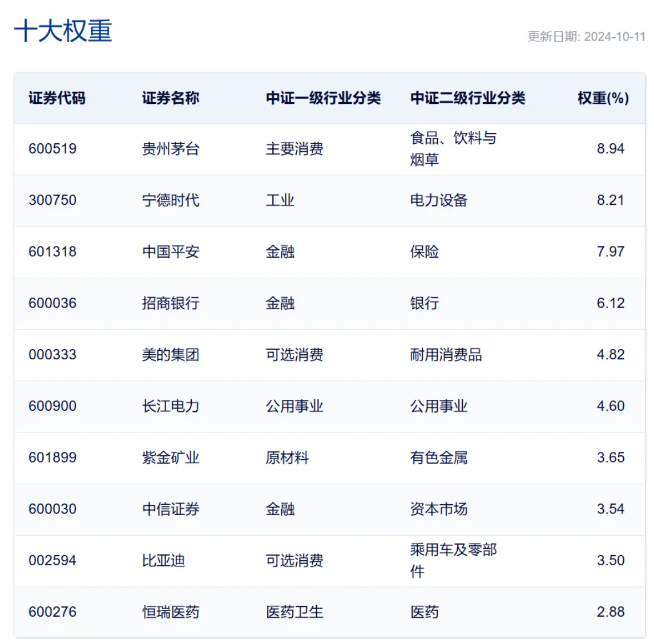654x644 pixels.
Task: Click 食品、饮料与烟草 sub-industry cell
Action: point(453,149)
